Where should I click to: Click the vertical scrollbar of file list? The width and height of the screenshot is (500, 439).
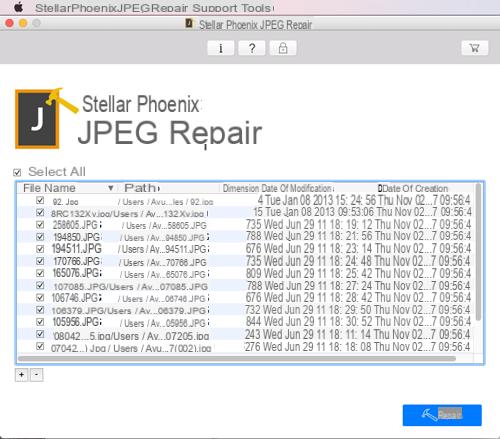click(x=479, y=252)
